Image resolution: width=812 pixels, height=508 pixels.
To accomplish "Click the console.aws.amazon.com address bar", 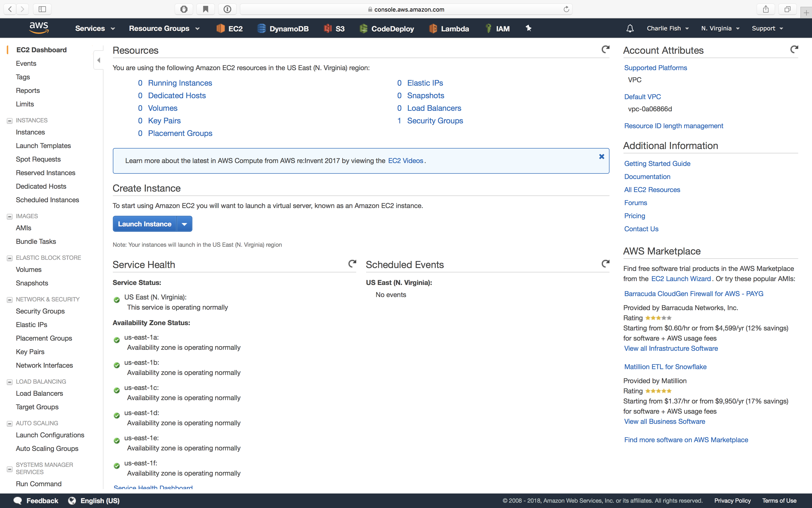I will tap(406, 9).
